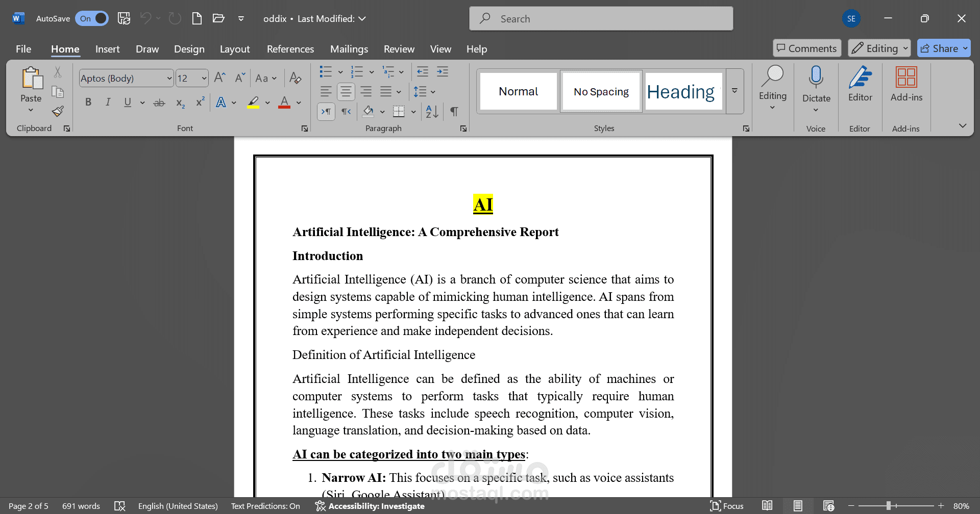This screenshot has width=980, height=514.
Task: Open the Read Mode view icon
Action: (767, 506)
